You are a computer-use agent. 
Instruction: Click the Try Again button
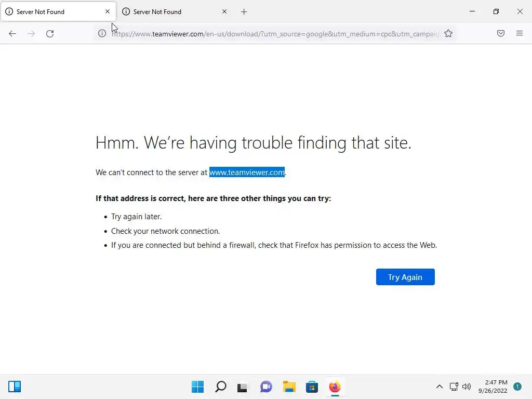coord(405,277)
